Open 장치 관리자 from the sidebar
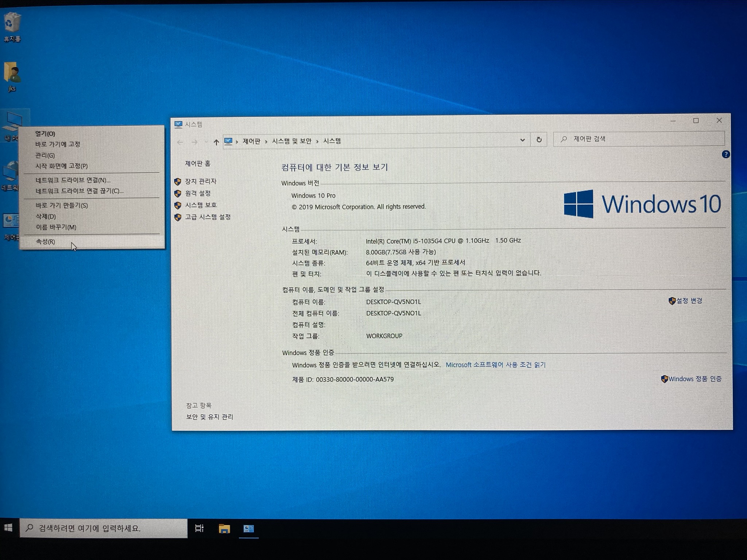Image resolution: width=747 pixels, height=560 pixels. pyautogui.click(x=201, y=181)
